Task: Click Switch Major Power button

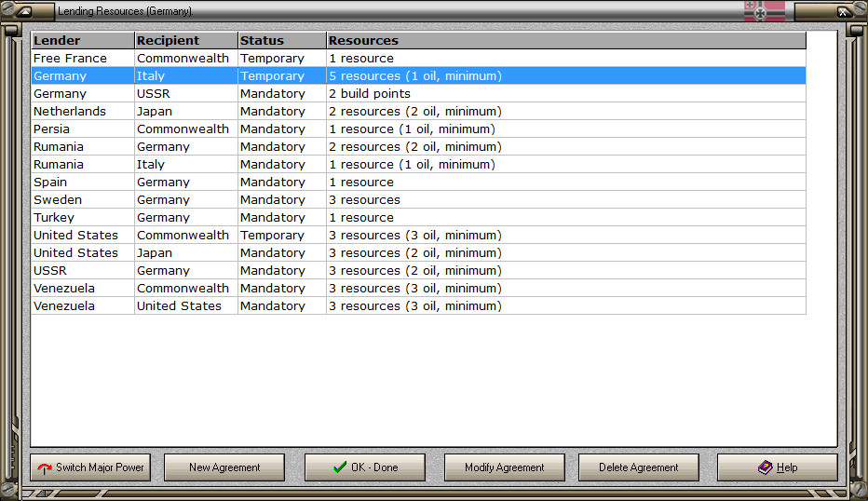Action: 90,467
